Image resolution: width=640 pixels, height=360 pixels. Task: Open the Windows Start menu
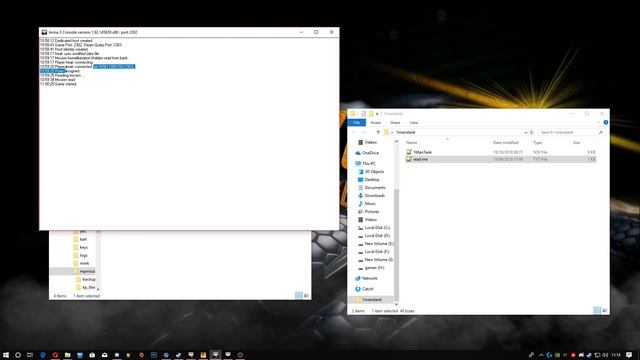tap(6, 355)
